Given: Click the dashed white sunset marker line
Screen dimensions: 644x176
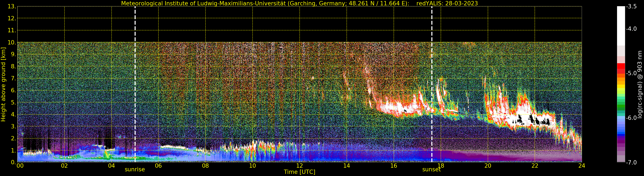Looking at the screenshot, I should (x=432, y=84).
